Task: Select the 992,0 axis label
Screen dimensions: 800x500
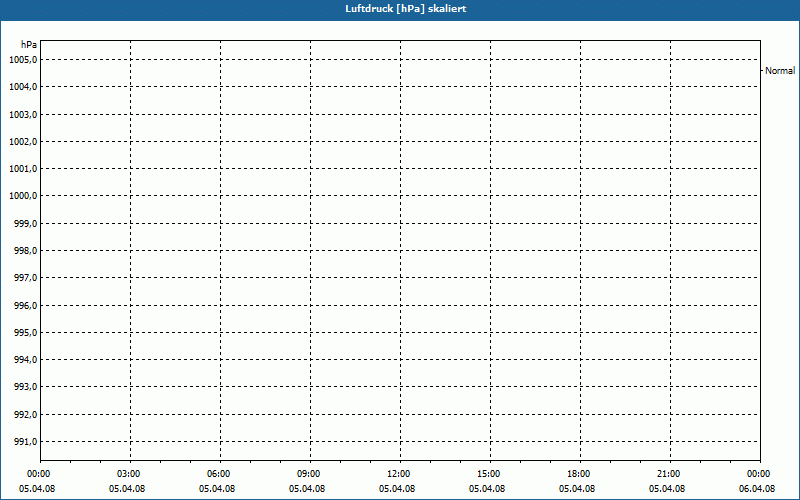Action: point(26,414)
